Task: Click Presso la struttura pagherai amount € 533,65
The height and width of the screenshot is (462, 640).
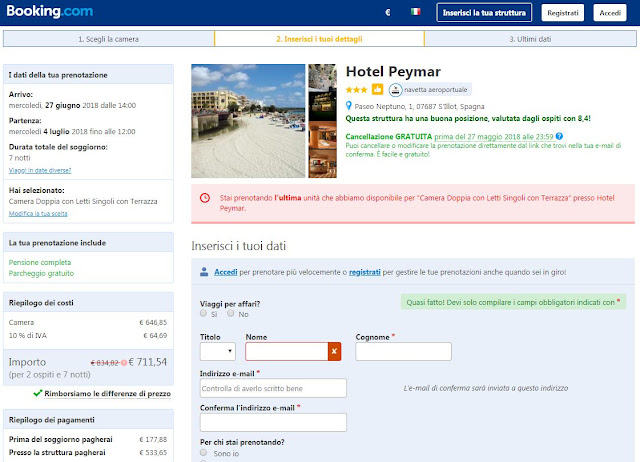Action: (153, 453)
